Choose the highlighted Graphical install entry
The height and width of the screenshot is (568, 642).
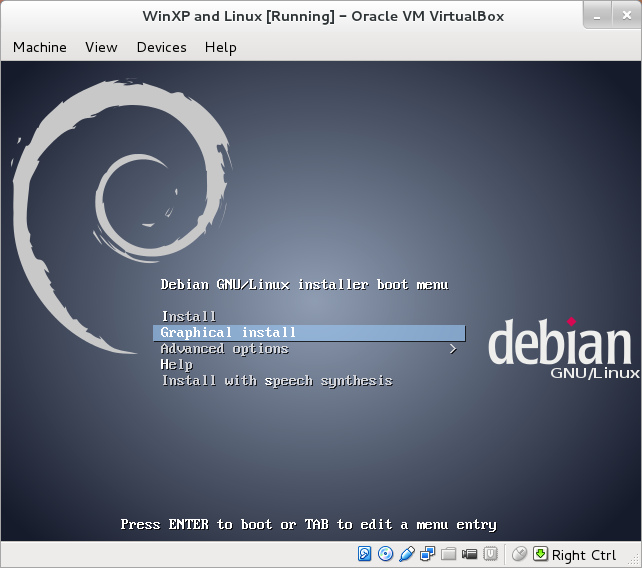[228, 333]
